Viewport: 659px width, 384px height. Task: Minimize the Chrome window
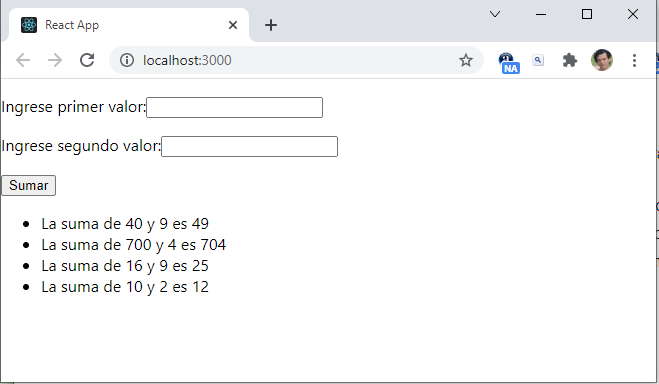(x=541, y=14)
